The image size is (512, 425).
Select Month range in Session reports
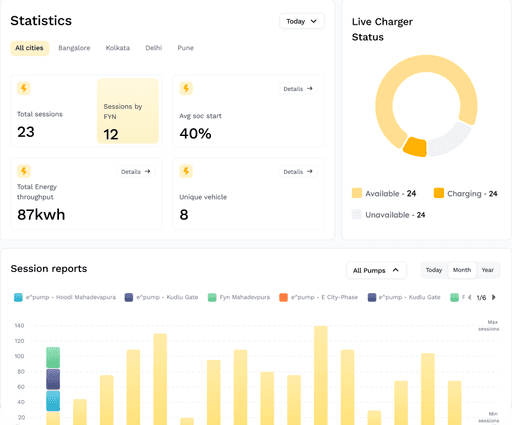462,270
